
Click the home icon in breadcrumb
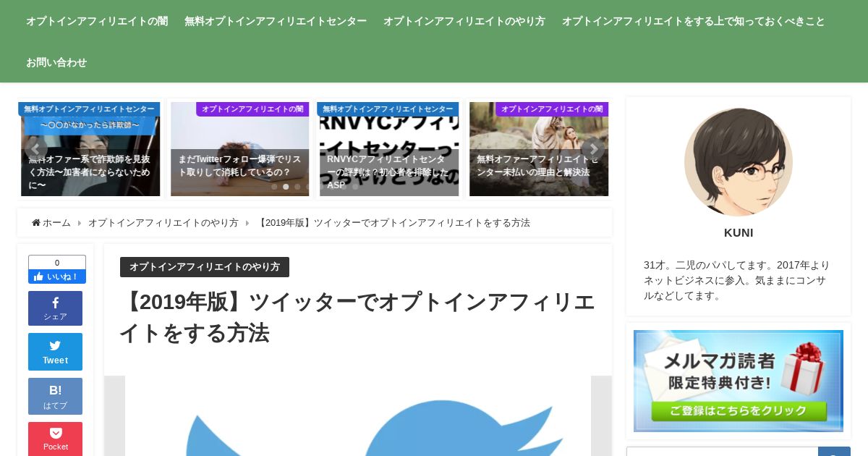pyautogui.click(x=36, y=223)
